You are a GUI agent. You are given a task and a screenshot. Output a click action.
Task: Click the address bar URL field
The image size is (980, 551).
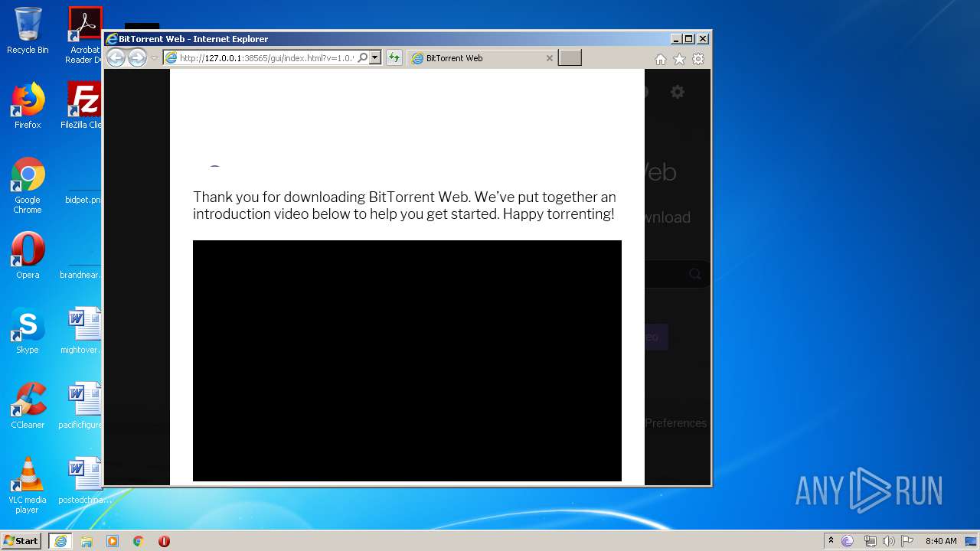[266, 58]
